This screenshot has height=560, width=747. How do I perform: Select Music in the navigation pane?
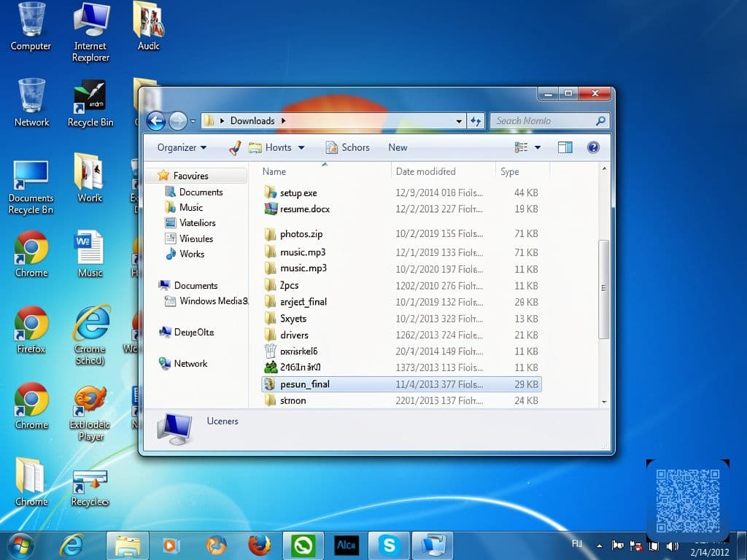(x=184, y=207)
